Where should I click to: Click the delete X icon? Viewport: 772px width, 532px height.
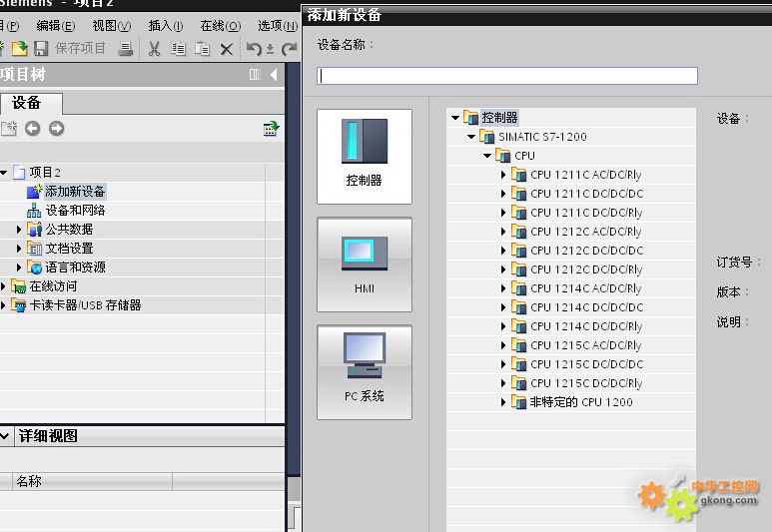click(x=227, y=49)
